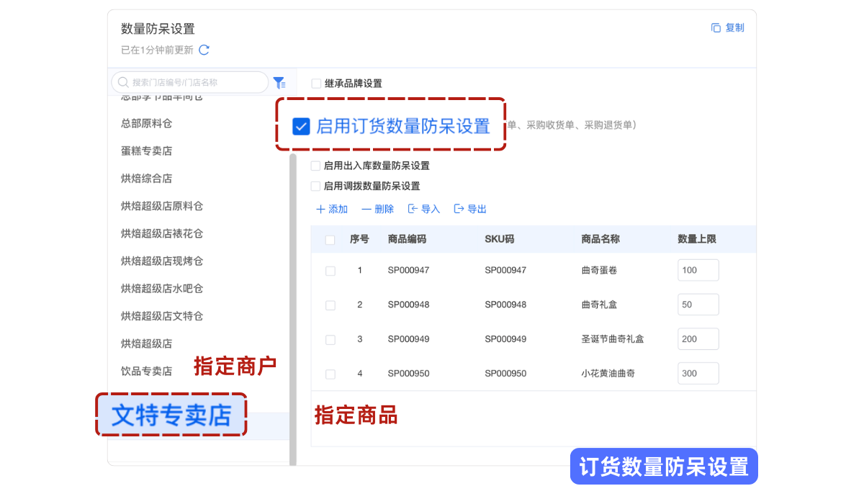Choose 烘焙超级店原料仓 from the store list
The width and height of the screenshot is (864, 504).
pos(162,206)
